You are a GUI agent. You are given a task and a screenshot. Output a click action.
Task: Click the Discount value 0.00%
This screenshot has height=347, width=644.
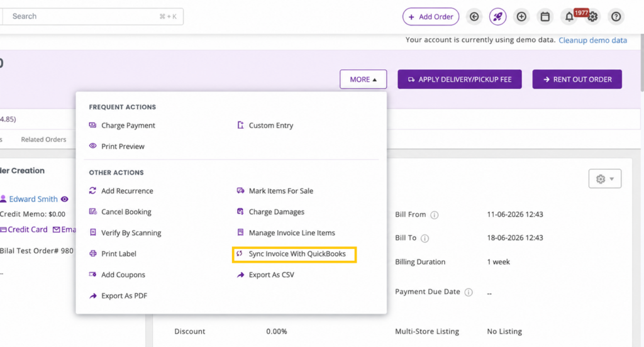[277, 331]
